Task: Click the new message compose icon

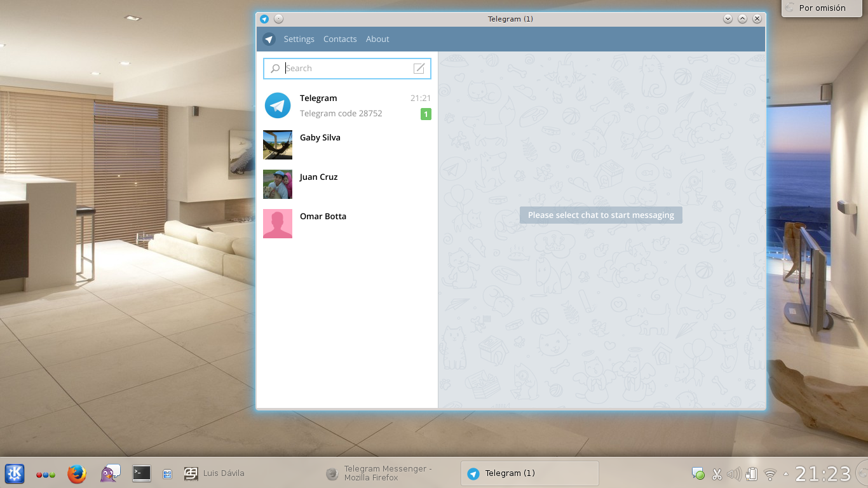Action: pyautogui.click(x=419, y=69)
